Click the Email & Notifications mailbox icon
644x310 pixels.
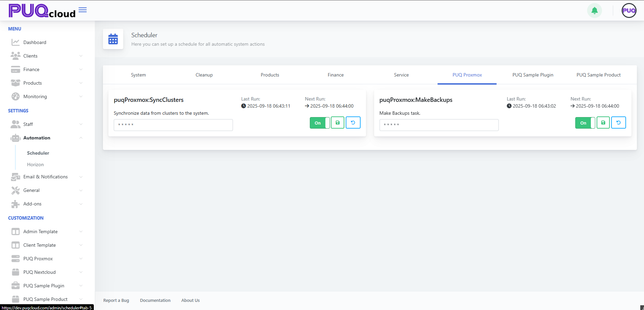16,177
